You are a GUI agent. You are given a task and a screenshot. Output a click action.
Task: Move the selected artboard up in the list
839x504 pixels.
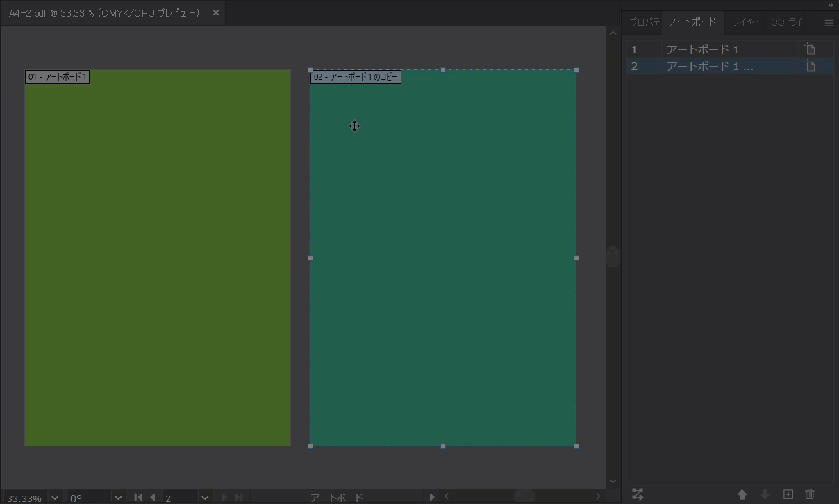pyautogui.click(x=743, y=494)
